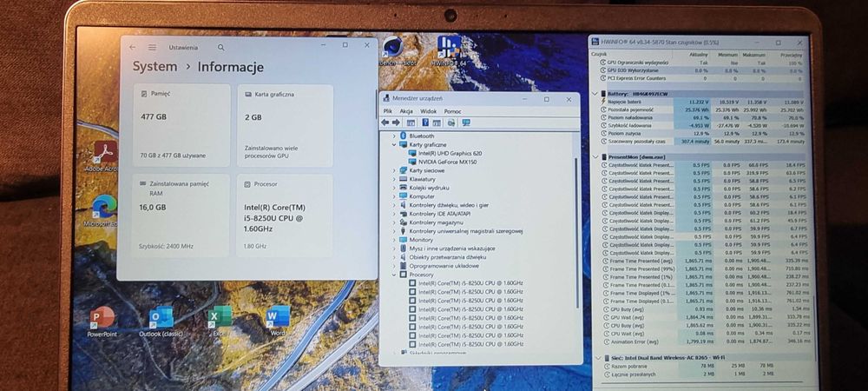The image size is (868, 391).
Task: Click the printer-like toolbar icon in Device Manager
Action: (451, 123)
